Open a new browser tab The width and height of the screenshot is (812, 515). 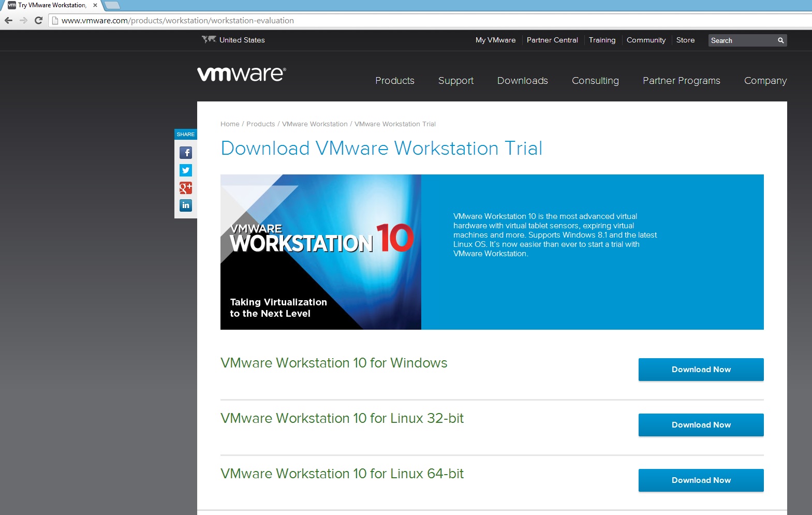click(112, 5)
